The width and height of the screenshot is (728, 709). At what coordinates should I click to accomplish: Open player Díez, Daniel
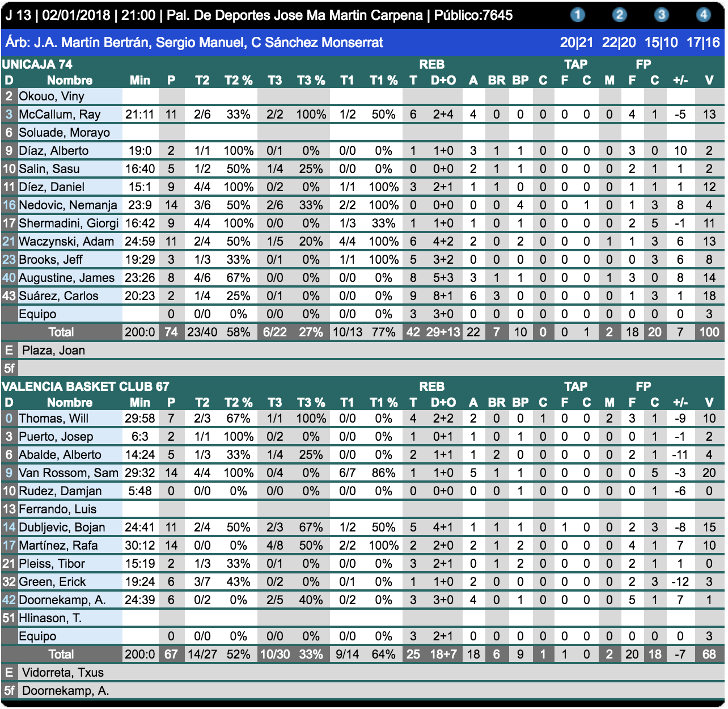(52, 187)
